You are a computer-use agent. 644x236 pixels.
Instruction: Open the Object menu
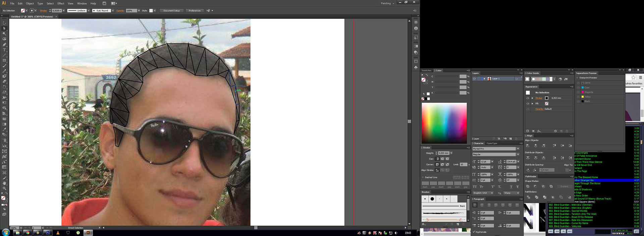click(x=30, y=3)
